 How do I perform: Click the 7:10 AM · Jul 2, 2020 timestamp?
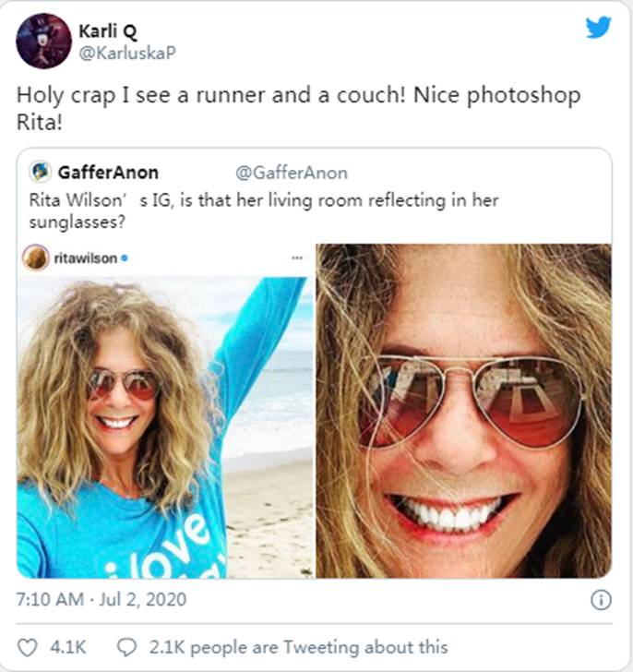pos(102,600)
